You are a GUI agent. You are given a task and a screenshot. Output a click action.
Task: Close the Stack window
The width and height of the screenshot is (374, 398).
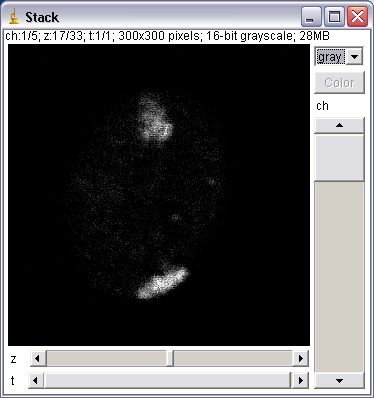358,16
